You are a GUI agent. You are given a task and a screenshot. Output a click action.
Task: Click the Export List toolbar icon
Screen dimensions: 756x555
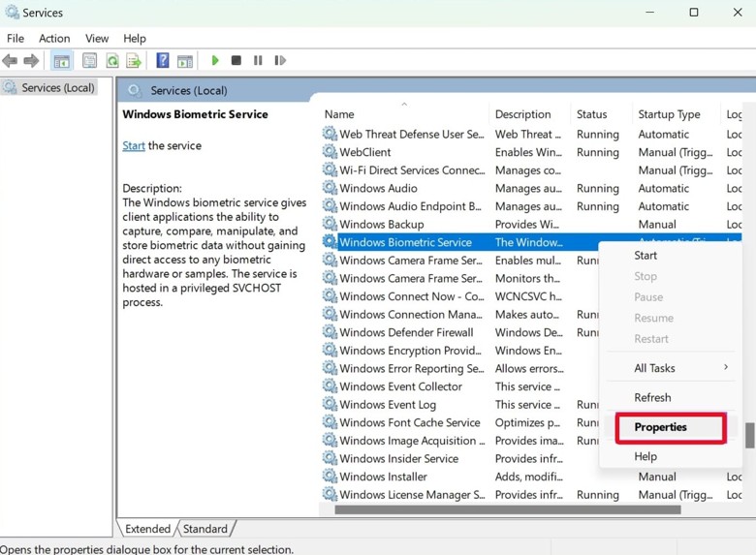click(x=134, y=61)
